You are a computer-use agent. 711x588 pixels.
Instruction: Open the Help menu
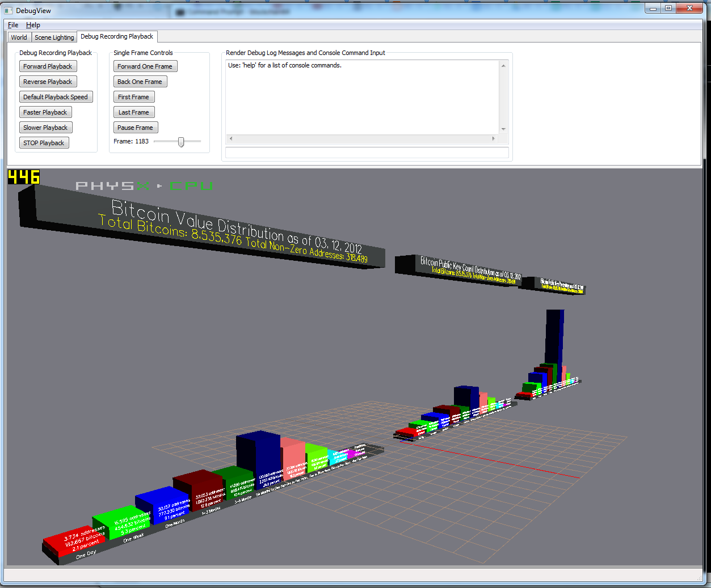[33, 25]
